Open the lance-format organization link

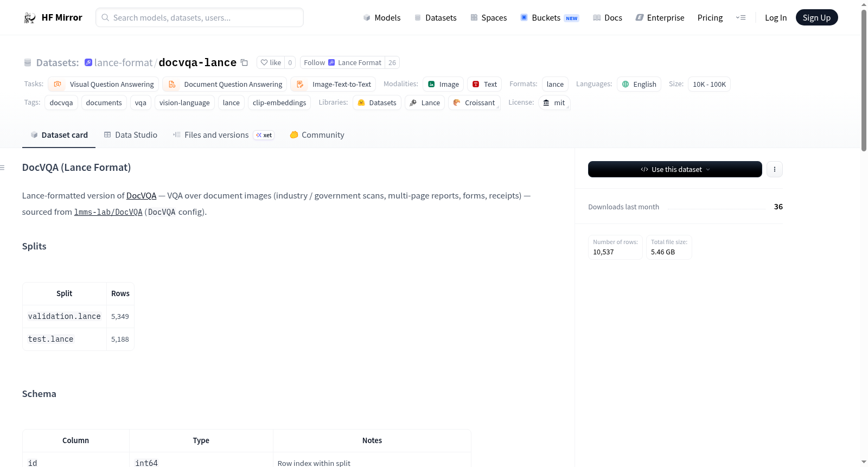tap(123, 62)
